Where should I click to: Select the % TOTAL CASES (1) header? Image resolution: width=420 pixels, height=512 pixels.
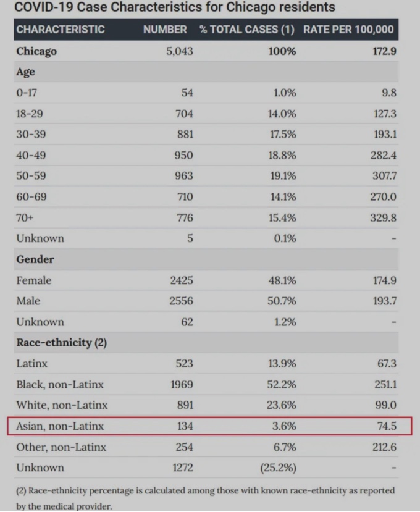247,30
